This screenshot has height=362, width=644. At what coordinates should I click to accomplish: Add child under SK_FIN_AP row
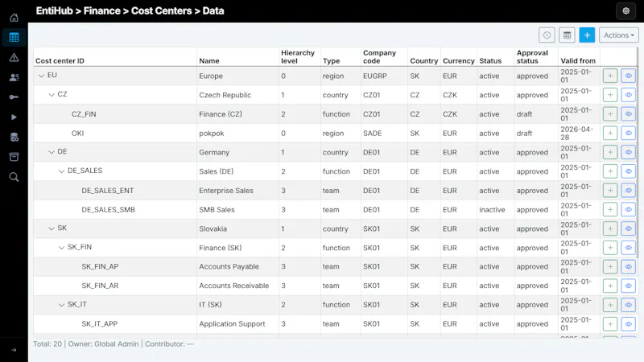coord(610,267)
